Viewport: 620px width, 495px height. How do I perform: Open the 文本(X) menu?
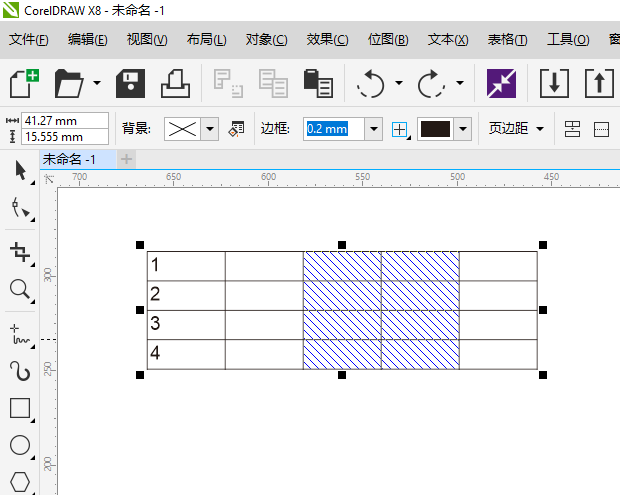pyautogui.click(x=448, y=40)
